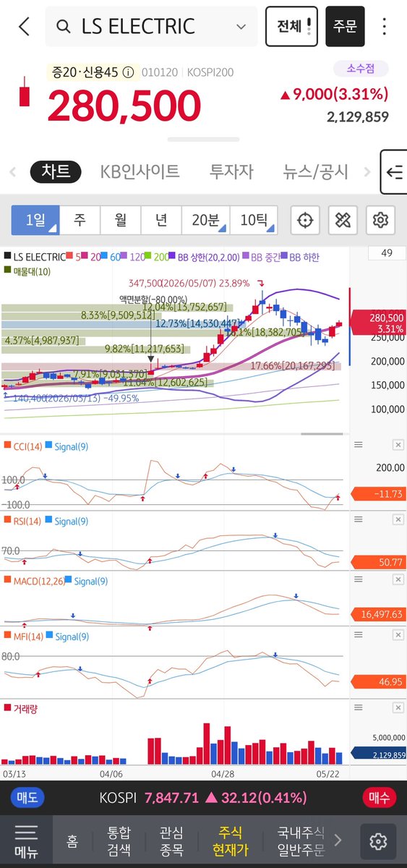Tap the 매물대(10) legend label
The image size is (407, 868).
[27, 270]
